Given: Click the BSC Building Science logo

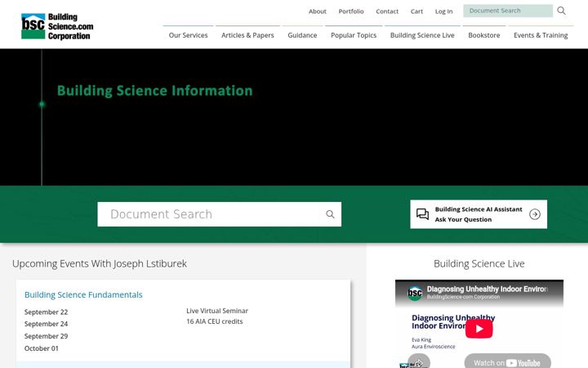Looking at the screenshot, I should [x=57, y=26].
